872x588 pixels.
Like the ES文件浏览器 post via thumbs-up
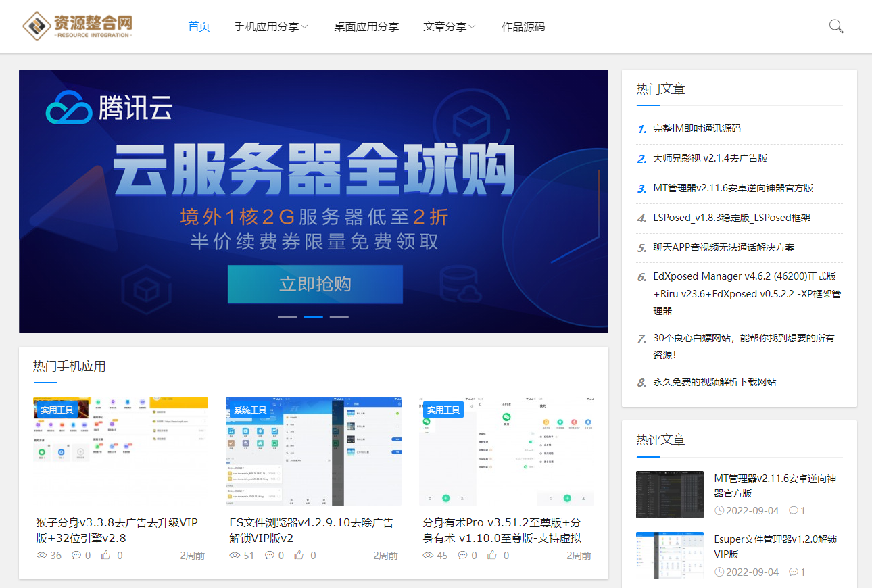(x=299, y=555)
